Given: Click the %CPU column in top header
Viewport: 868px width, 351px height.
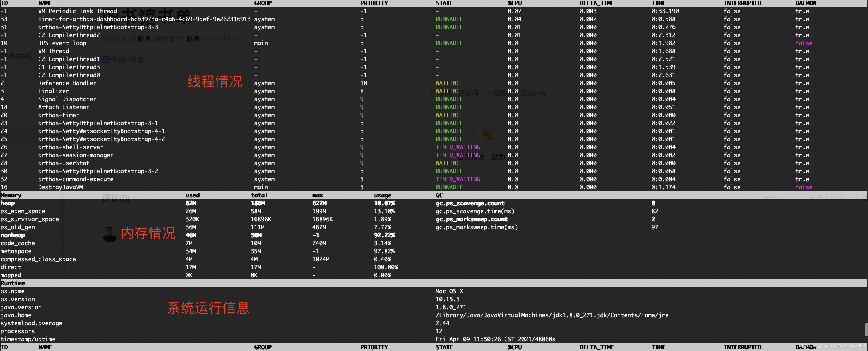Looking at the screenshot, I should 515,3.
